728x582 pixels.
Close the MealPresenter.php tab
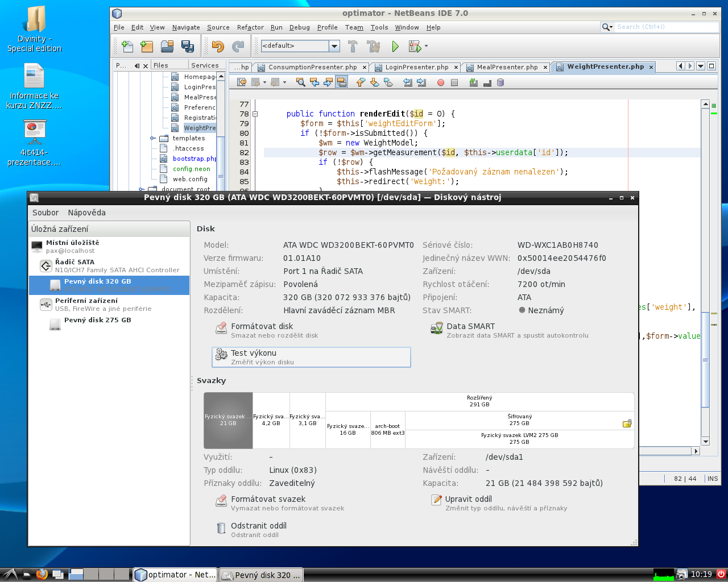click(x=545, y=67)
